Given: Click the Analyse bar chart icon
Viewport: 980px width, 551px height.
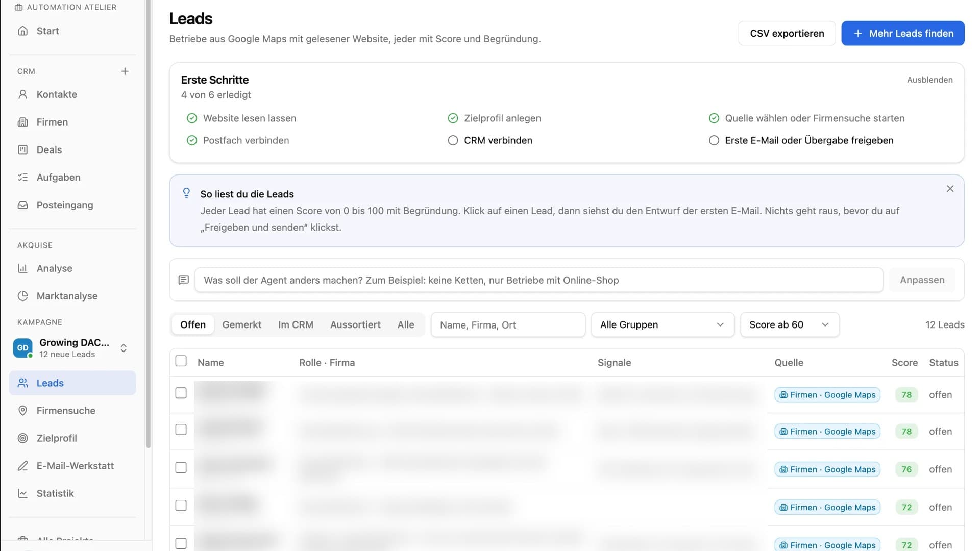Looking at the screenshot, I should point(22,268).
